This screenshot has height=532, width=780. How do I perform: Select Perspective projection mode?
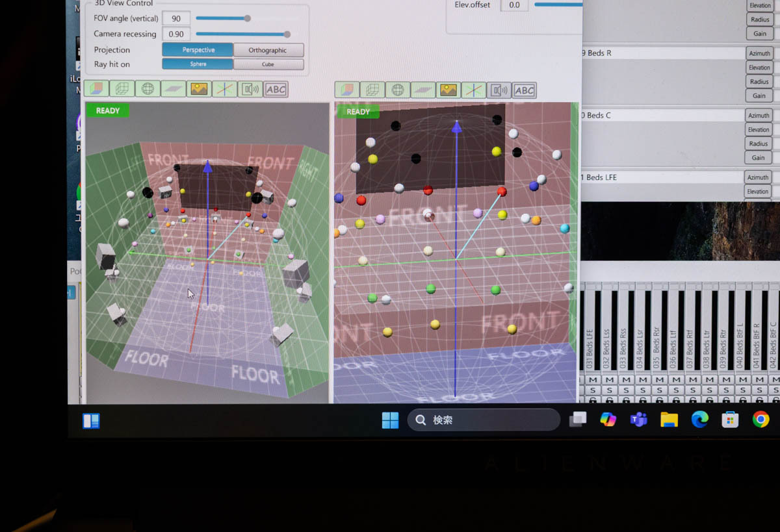click(x=198, y=50)
